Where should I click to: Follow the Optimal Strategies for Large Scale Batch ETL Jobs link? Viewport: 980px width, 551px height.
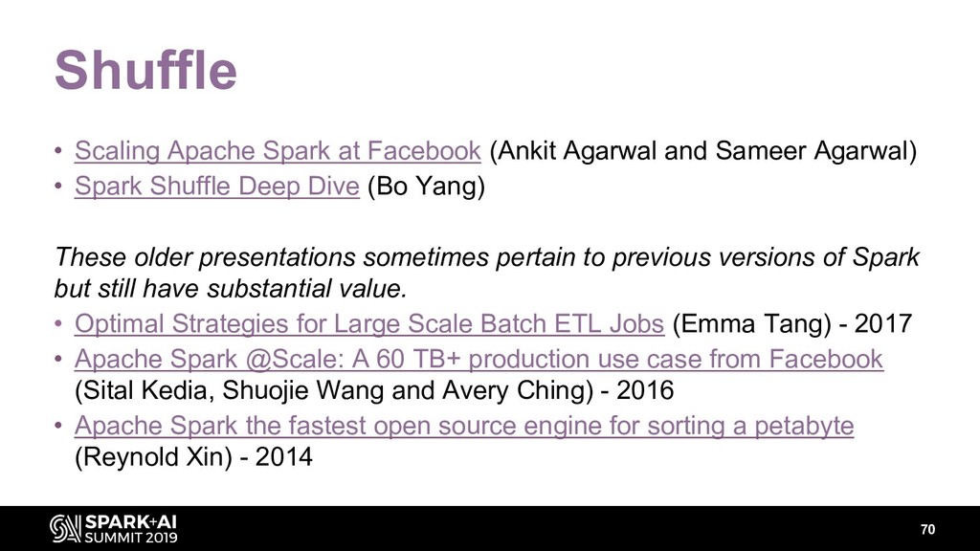[369, 323]
